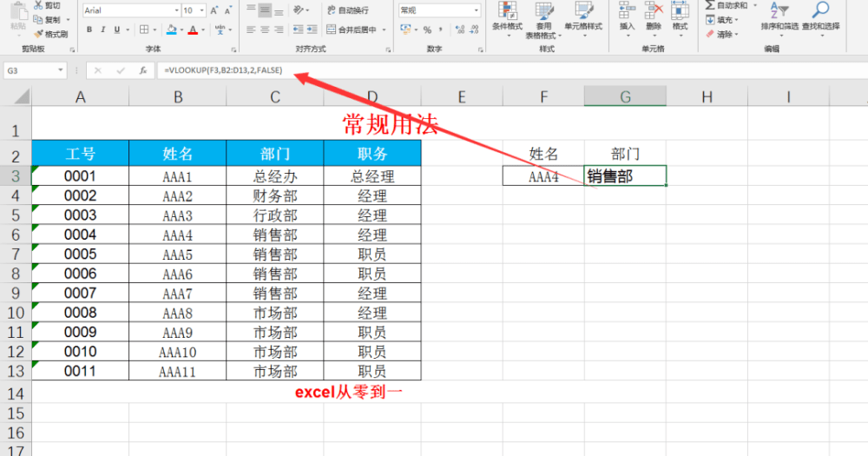Image resolution: width=868 pixels, height=456 pixels.
Task: Select row 6 header
Action: tap(16, 235)
